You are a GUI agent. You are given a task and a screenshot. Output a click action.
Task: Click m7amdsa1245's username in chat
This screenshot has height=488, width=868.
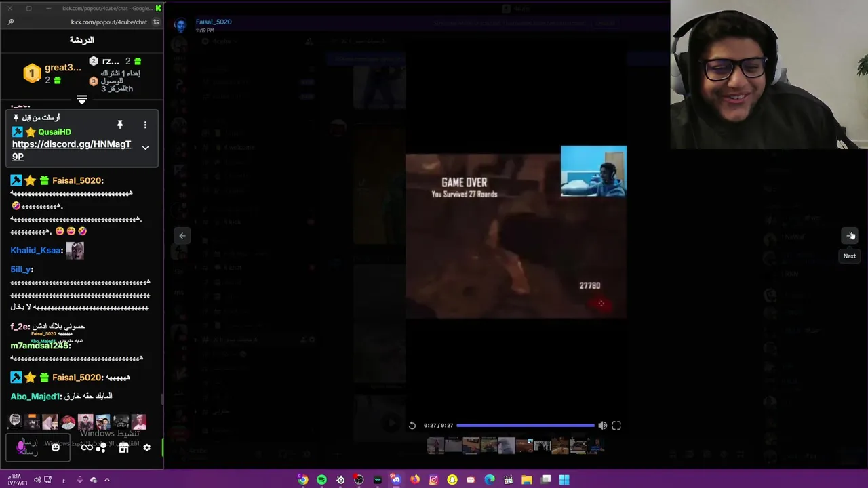point(39,345)
